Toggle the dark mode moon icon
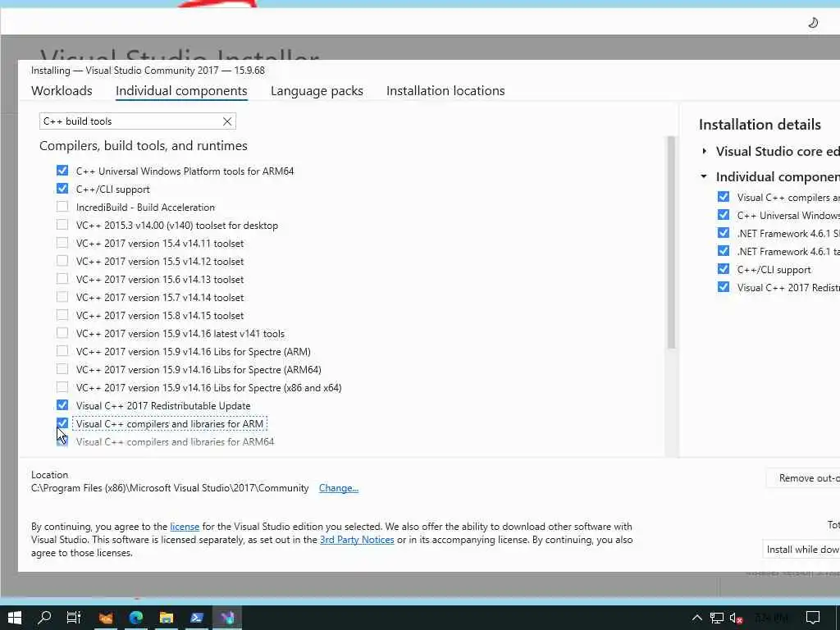840x630 pixels. pos(813,22)
